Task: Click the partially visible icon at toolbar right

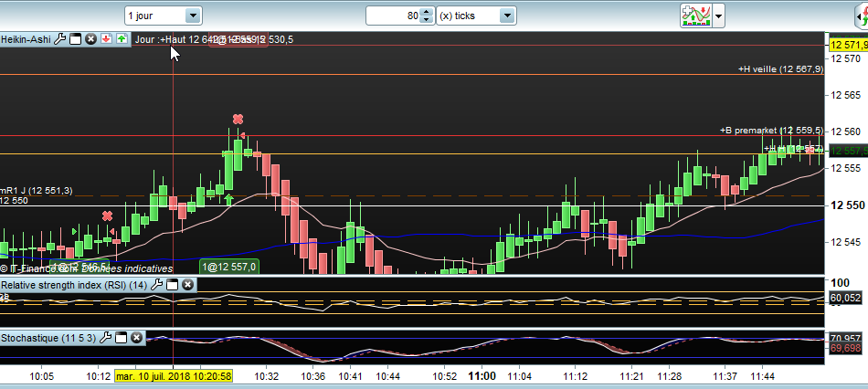Action: (x=862, y=16)
